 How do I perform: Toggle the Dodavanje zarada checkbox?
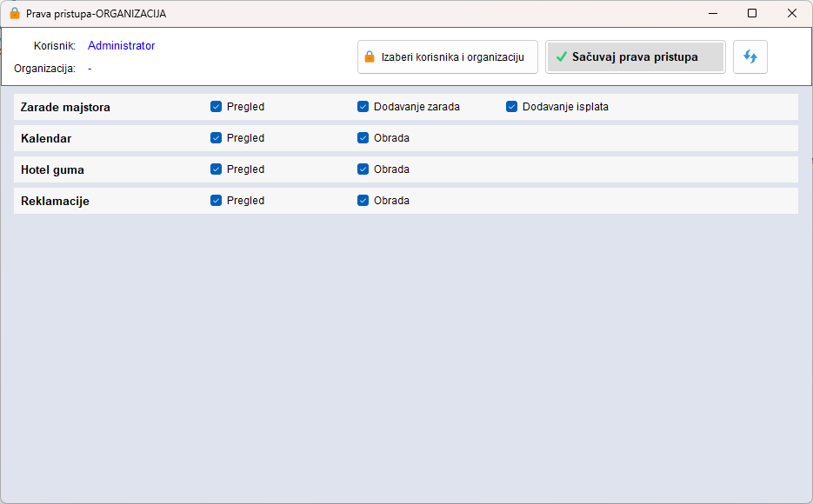(363, 107)
